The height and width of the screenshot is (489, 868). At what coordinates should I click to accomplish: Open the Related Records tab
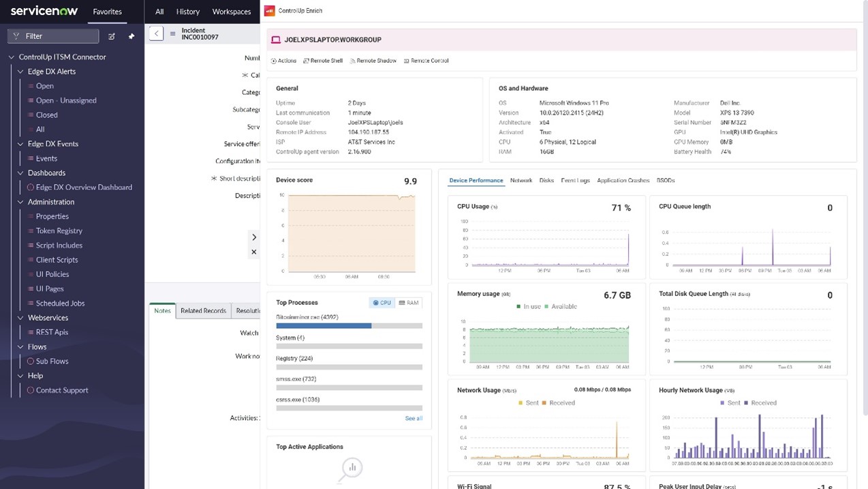click(203, 311)
